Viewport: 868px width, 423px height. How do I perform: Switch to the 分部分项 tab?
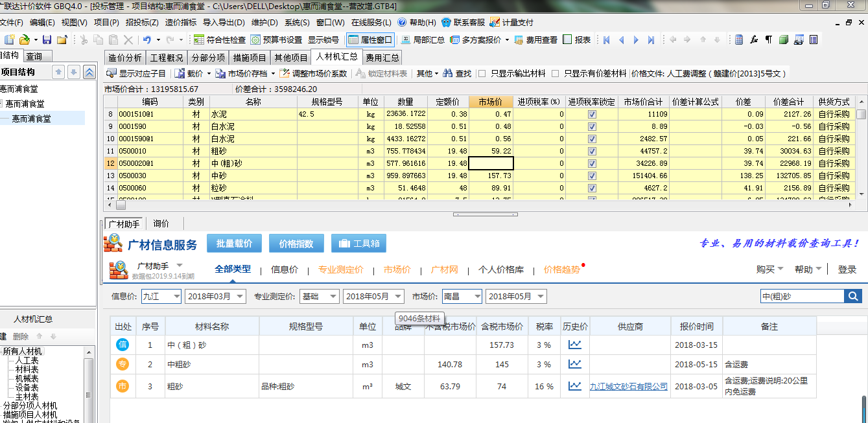tap(208, 58)
